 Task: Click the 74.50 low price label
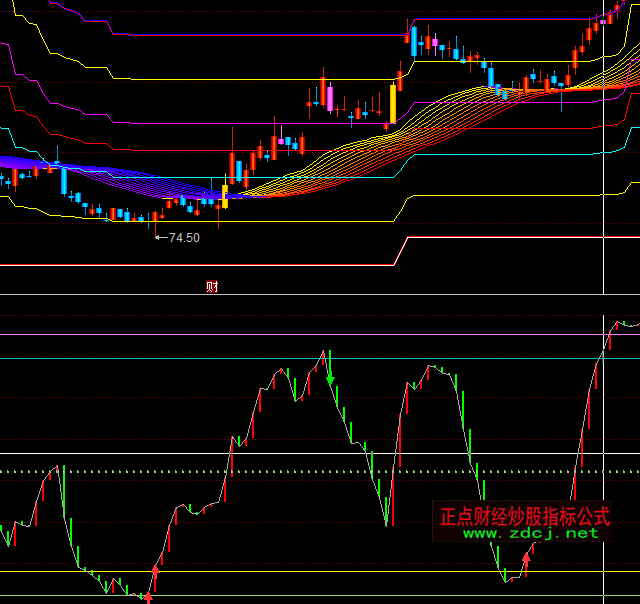(184, 238)
